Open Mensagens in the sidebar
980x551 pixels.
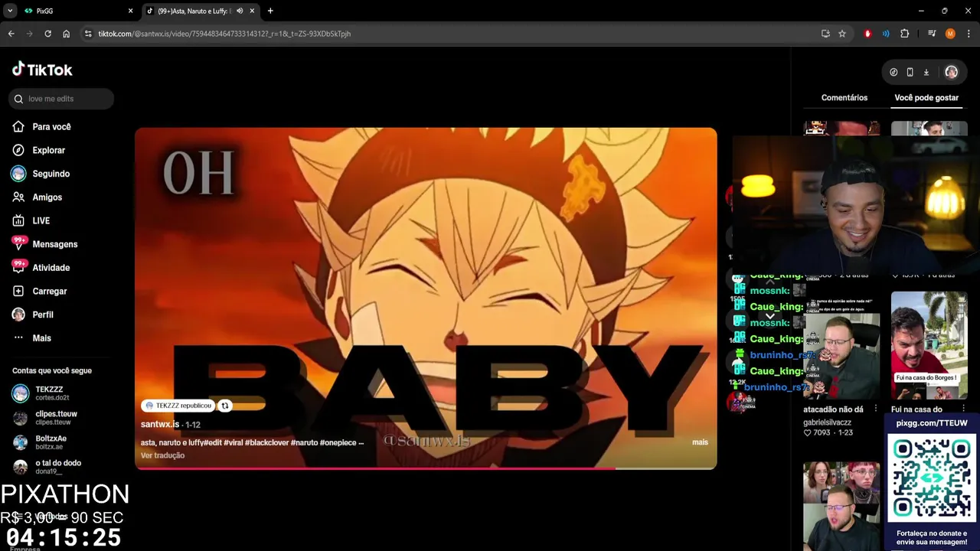tap(54, 244)
